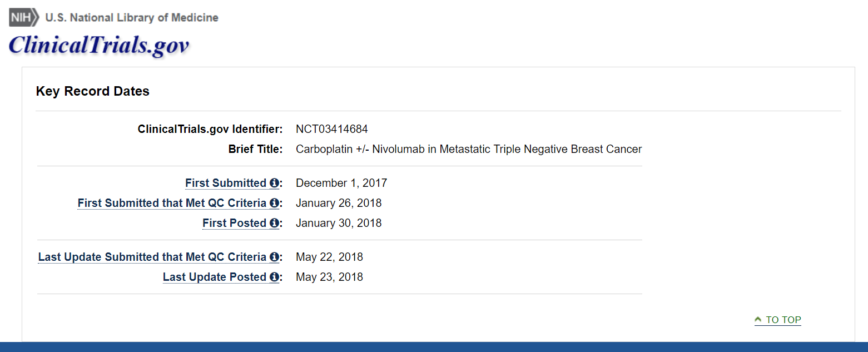This screenshot has width=868, height=352.
Task: Open the Last Update Posted definition link
Action: click(x=215, y=277)
